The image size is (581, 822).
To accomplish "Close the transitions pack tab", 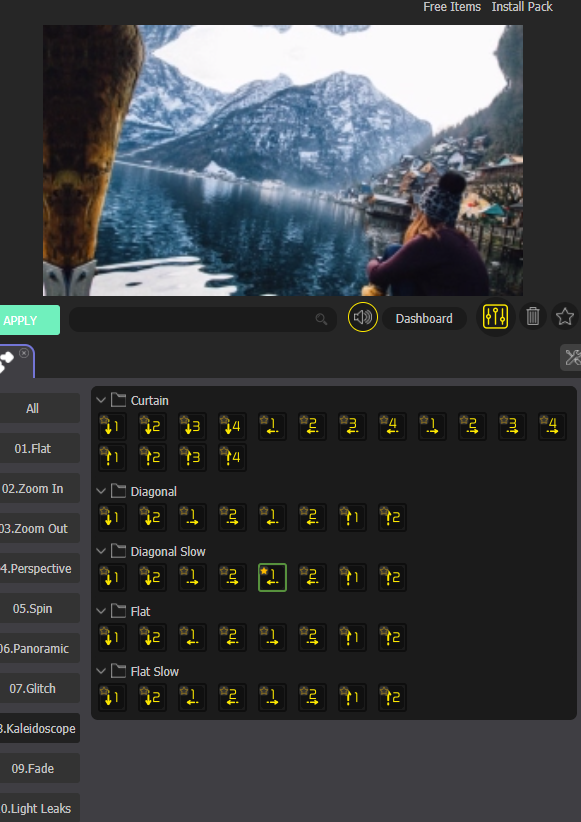I will coord(24,353).
